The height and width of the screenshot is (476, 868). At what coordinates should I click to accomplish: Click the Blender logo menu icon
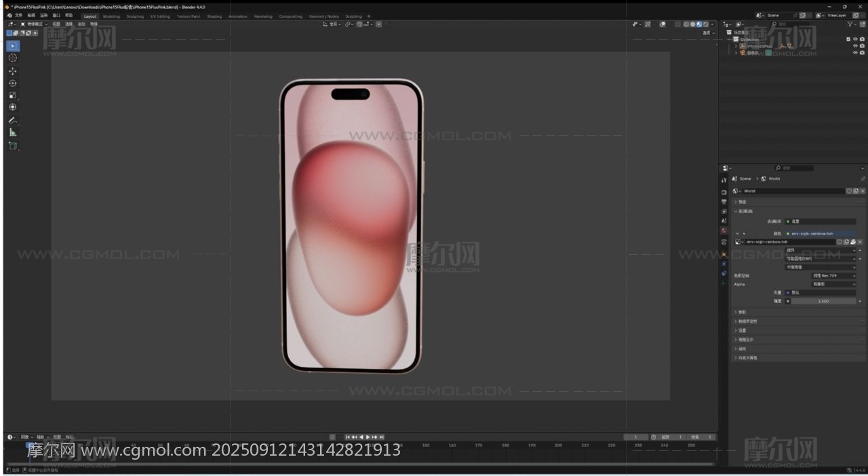coord(9,16)
